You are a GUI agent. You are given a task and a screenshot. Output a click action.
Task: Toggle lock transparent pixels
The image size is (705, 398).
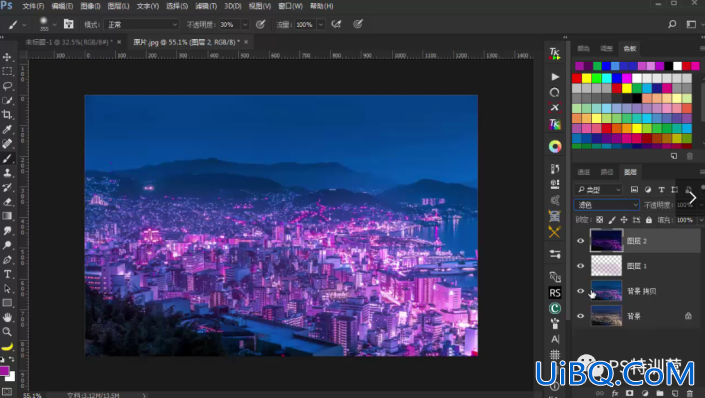[x=599, y=220]
